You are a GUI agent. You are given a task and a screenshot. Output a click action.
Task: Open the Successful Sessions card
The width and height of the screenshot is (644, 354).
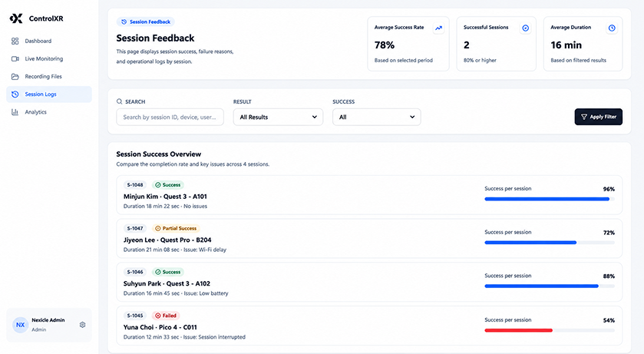pos(496,44)
